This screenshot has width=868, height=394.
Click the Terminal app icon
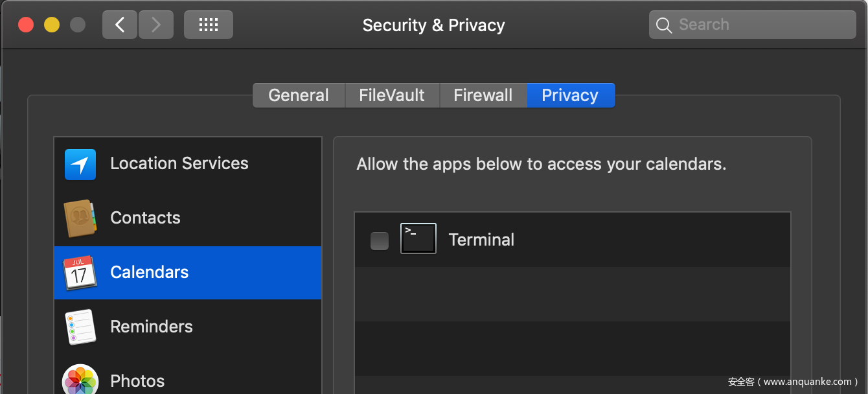click(418, 238)
